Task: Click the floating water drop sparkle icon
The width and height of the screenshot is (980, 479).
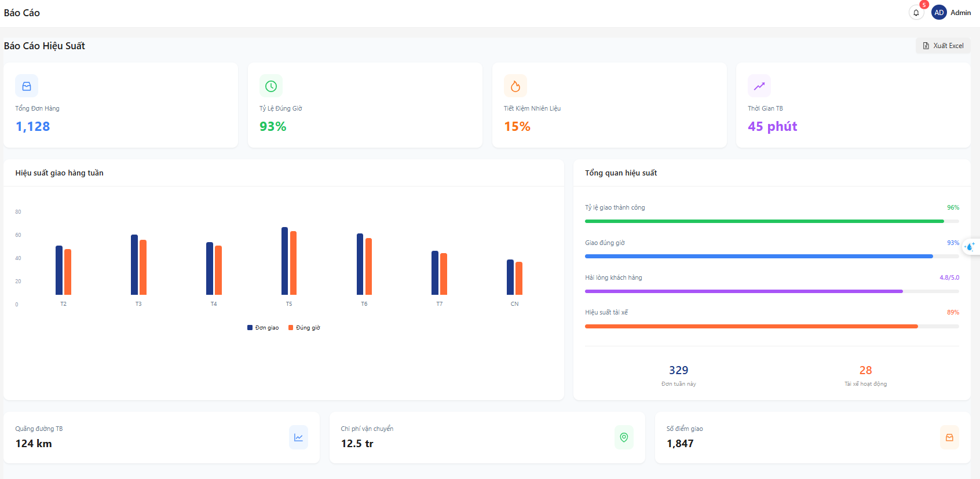Action: 970,246
